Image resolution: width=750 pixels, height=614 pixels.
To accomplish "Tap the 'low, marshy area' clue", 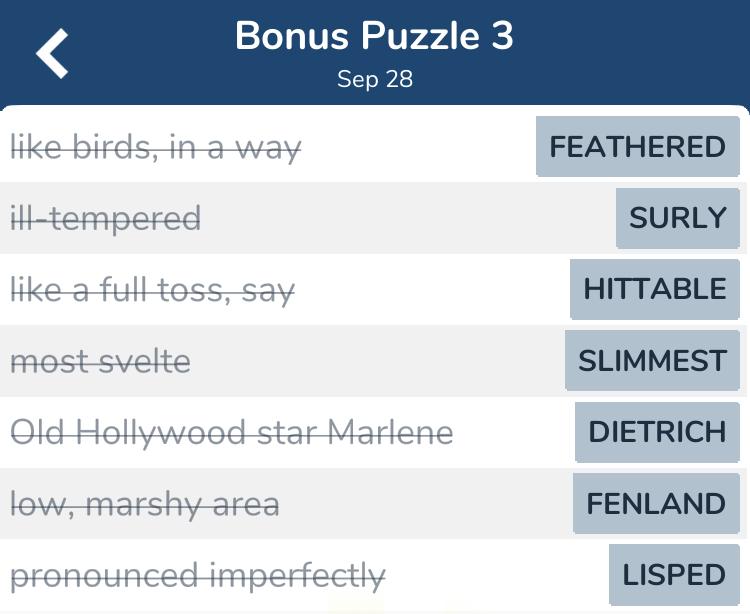I will tap(145, 504).
